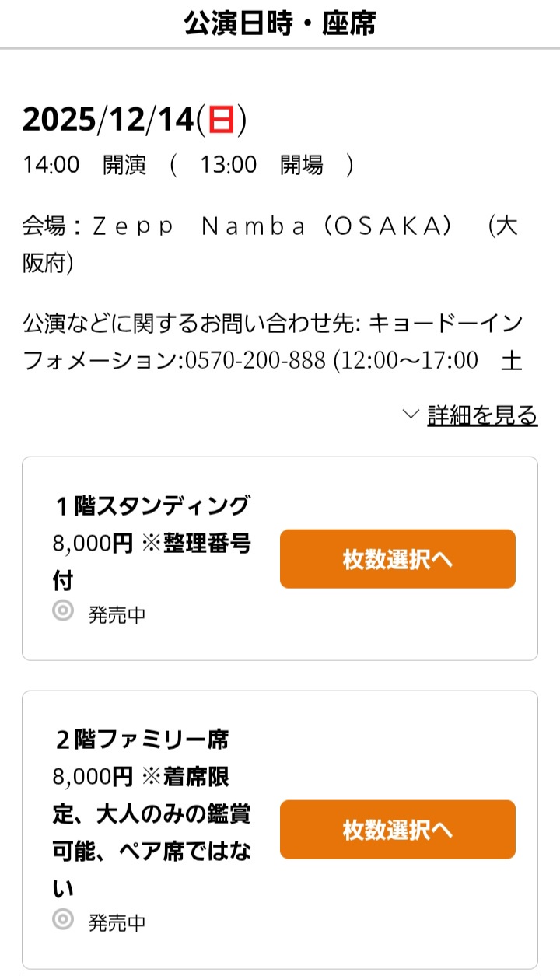
Task: Click the 14:00 開演 start time
Action: (84, 165)
